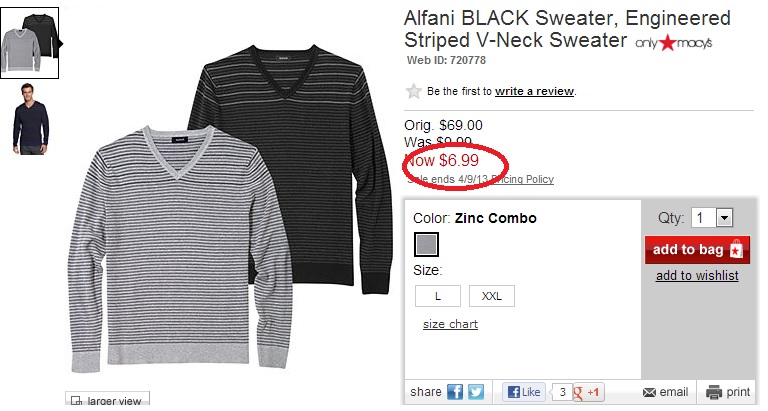768x411 pixels.
Task: Print the page using printer icon
Action: (714, 392)
